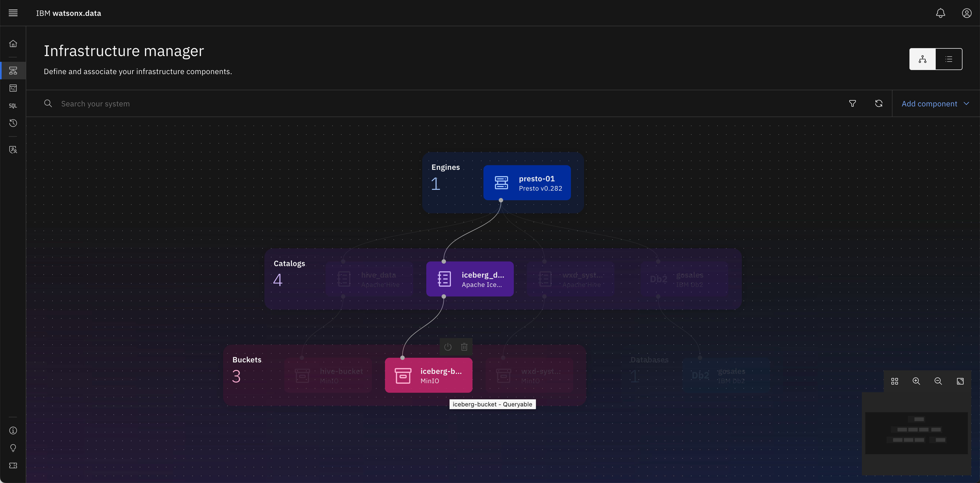980x483 pixels.
Task: Zoom out on the canvas
Action: point(938,381)
